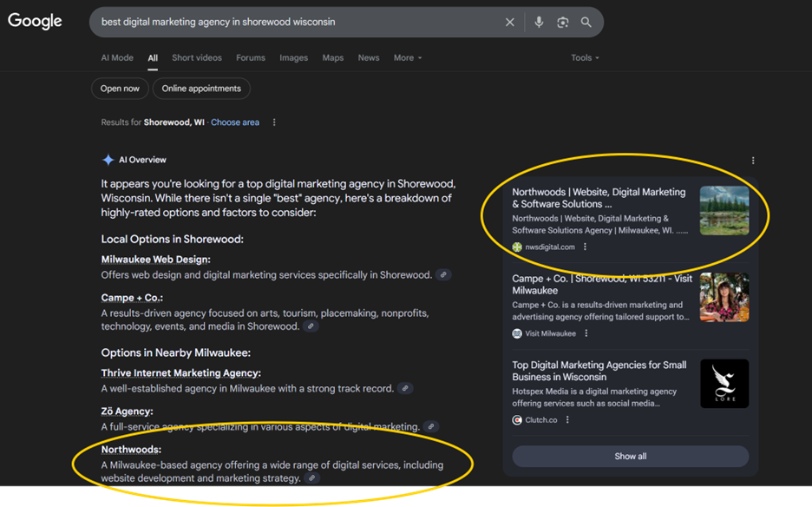Click the Northwoods result thumbnail image

click(724, 210)
